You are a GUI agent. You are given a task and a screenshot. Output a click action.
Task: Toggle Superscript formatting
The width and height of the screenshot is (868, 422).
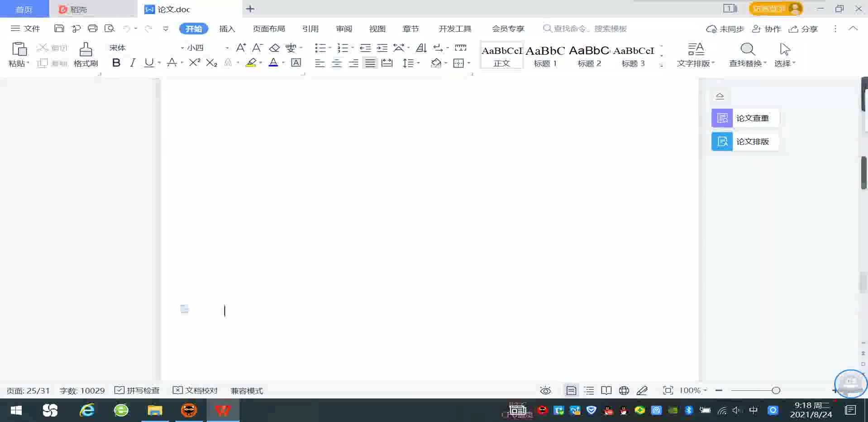pyautogui.click(x=195, y=63)
